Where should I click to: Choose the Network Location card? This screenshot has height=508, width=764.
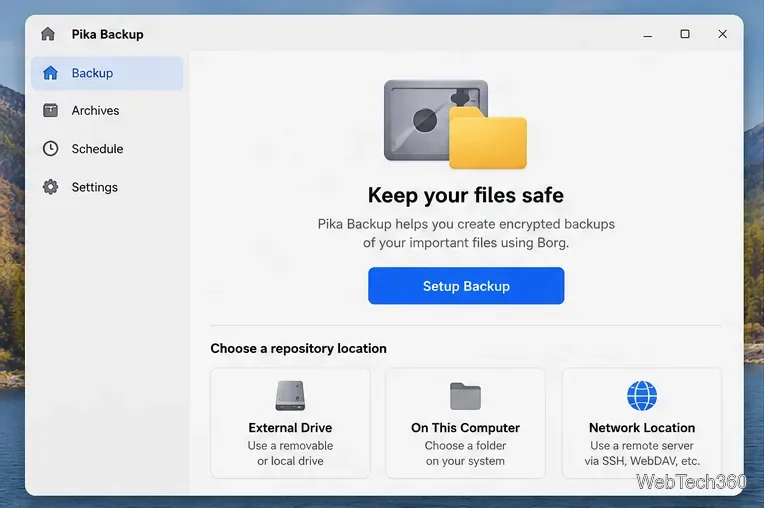tap(642, 423)
